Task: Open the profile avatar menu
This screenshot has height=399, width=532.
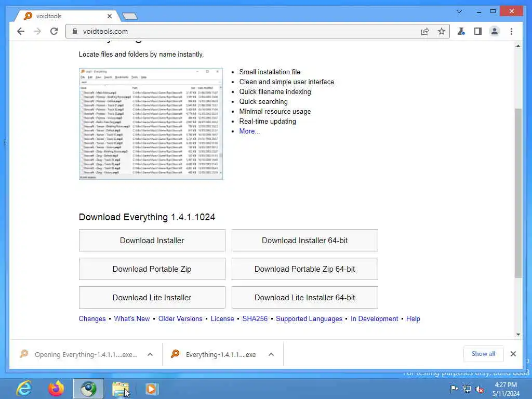Action: click(x=495, y=31)
